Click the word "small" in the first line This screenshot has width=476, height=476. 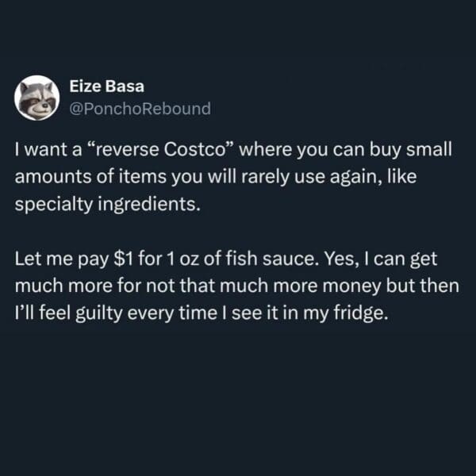point(428,150)
